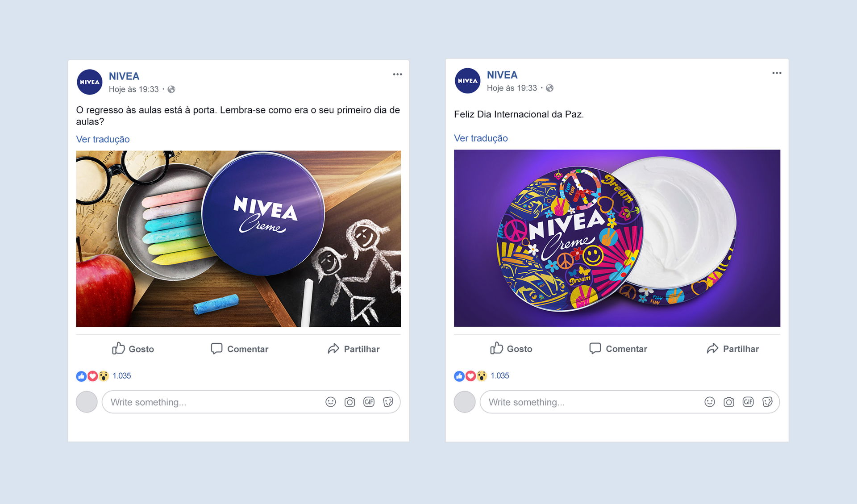View reactions count on right post
This screenshot has height=504, width=857.
[499, 376]
